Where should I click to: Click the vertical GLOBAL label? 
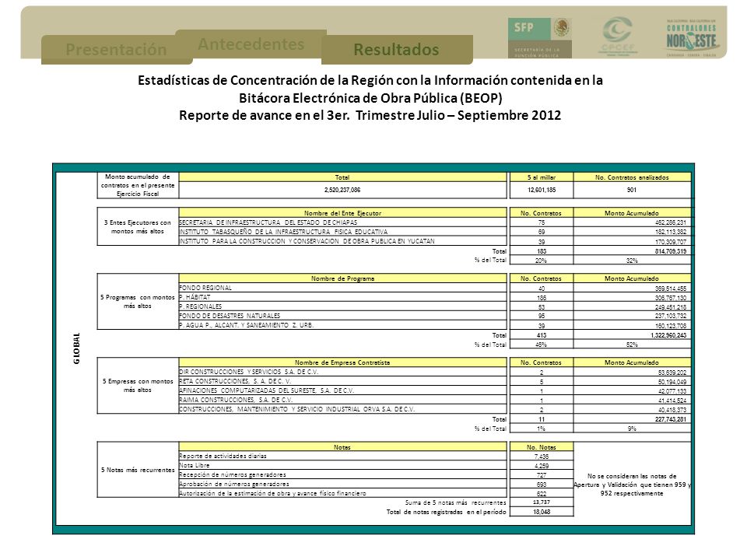click(x=77, y=348)
